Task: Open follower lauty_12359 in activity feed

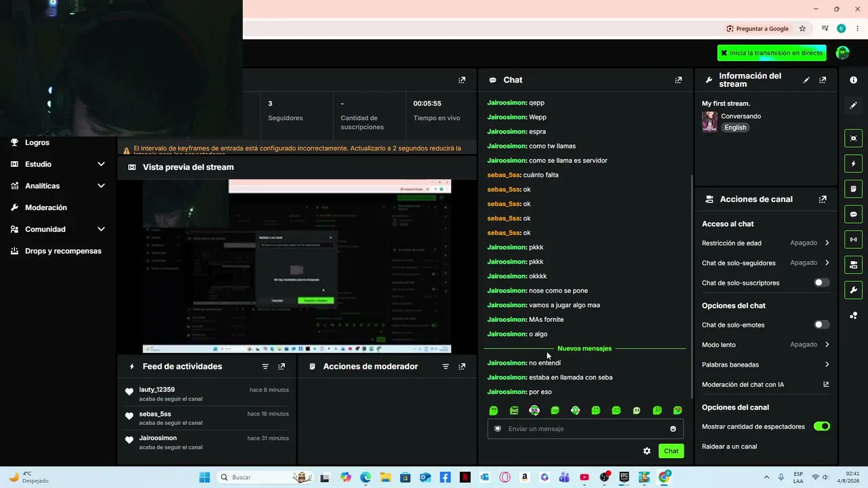Action: [157, 390]
